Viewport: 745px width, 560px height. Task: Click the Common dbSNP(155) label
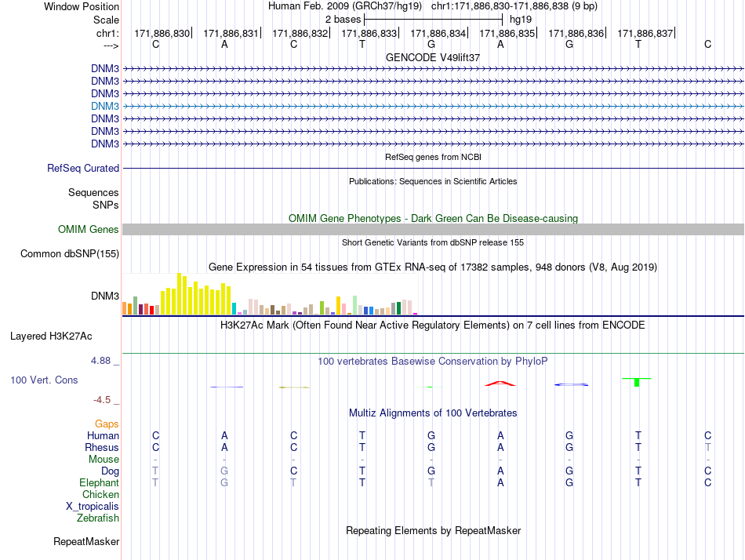pos(70,254)
